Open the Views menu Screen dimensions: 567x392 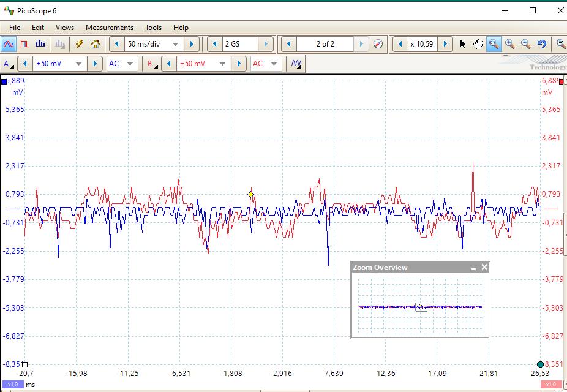pyautogui.click(x=65, y=28)
